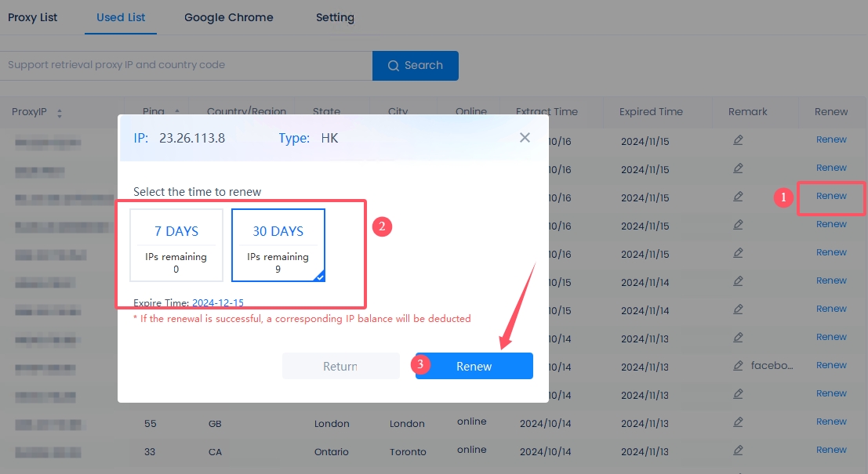Image resolution: width=868 pixels, height=474 pixels.
Task: Close the renewal dialog with the X
Action: [x=525, y=138]
